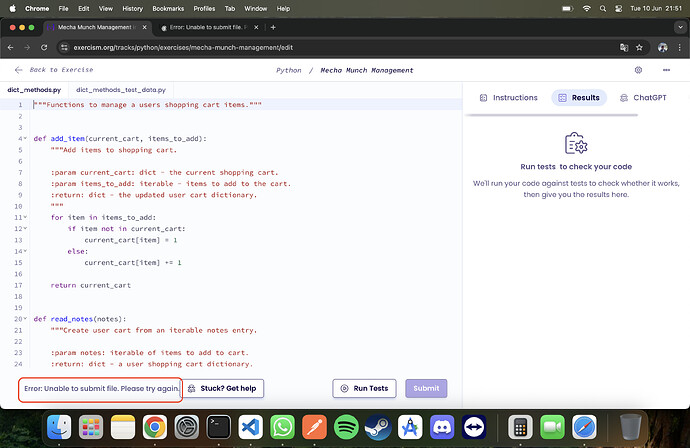Launch Postman from the Dock

(x=314, y=427)
